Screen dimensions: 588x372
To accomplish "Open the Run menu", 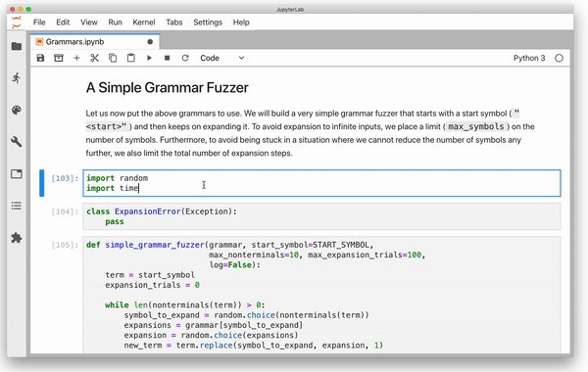I will click(x=115, y=23).
